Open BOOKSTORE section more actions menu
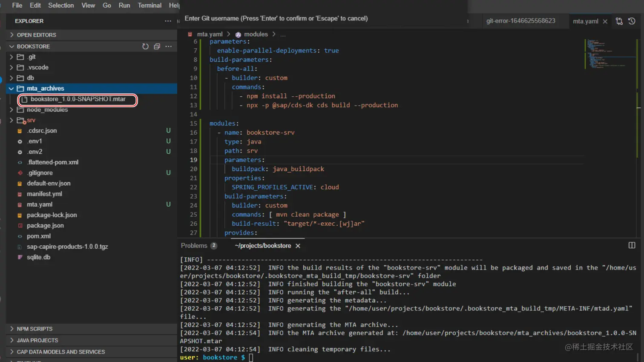The height and width of the screenshot is (362, 644). click(x=169, y=46)
